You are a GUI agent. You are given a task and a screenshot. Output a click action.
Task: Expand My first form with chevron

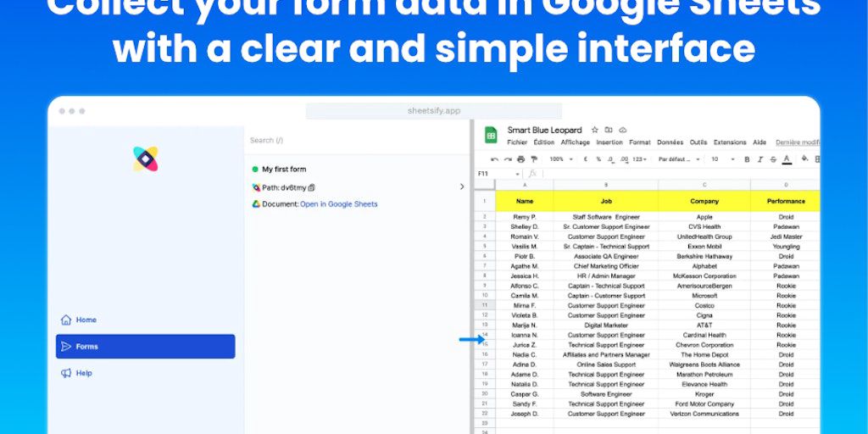(462, 187)
